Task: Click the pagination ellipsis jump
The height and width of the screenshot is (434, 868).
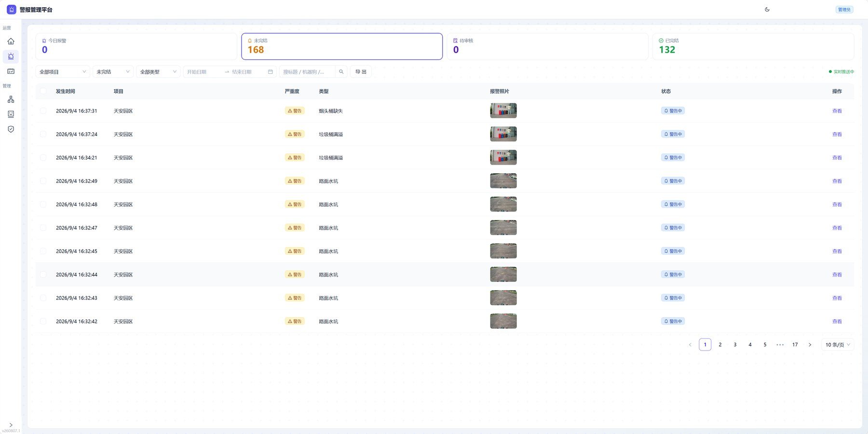Action: click(780, 345)
